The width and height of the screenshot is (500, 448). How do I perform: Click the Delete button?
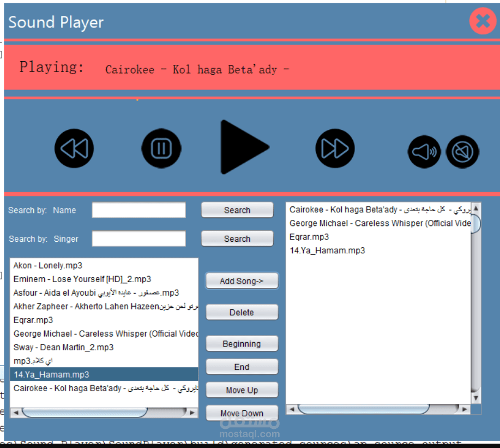click(x=242, y=312)
